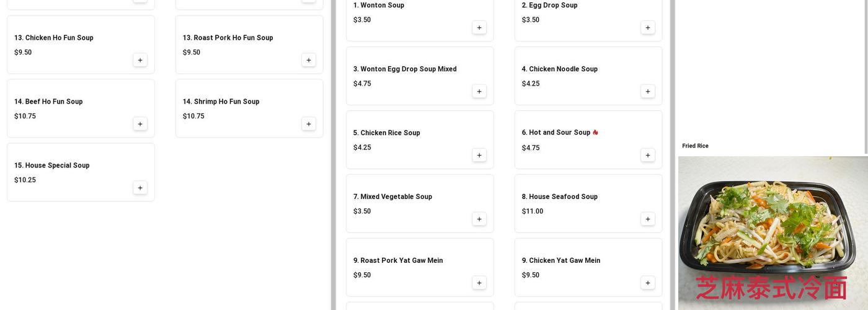The width and height of the screenshot is (868, 310).
Task: Add Shrimp Ho Fun Soup to cart
Action: coord(309,124)
